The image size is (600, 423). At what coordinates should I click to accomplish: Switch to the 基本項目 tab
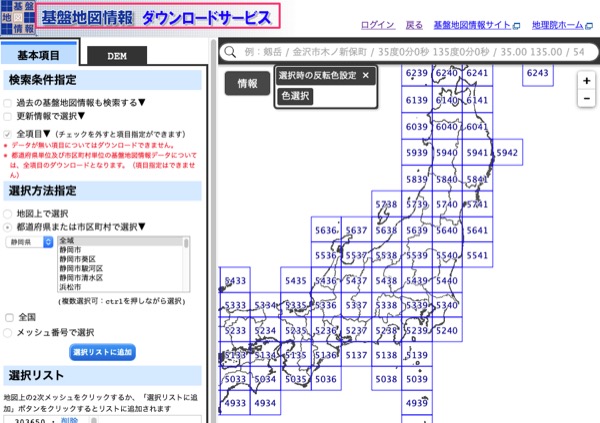coord(39,55)
